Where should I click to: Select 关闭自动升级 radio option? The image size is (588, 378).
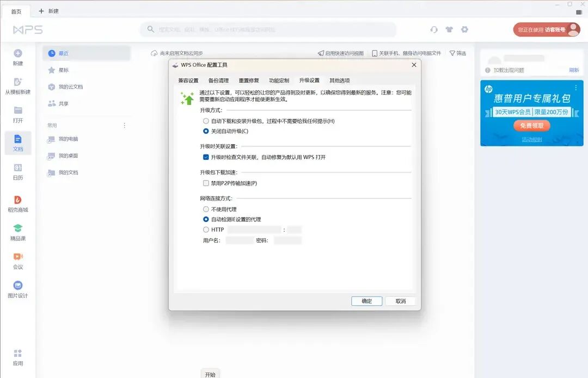click(x=206, y=131)
